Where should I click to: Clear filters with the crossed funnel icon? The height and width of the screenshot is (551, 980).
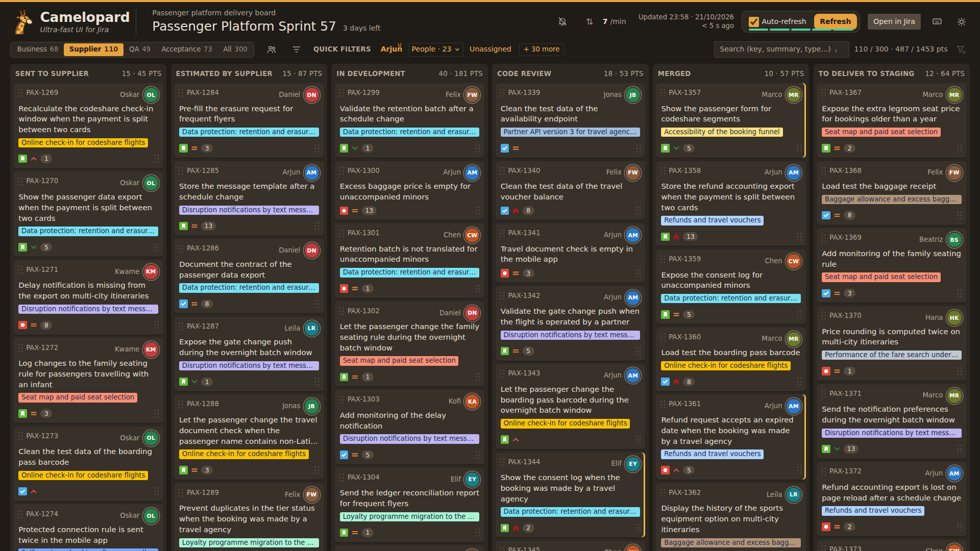pos(962,49)
